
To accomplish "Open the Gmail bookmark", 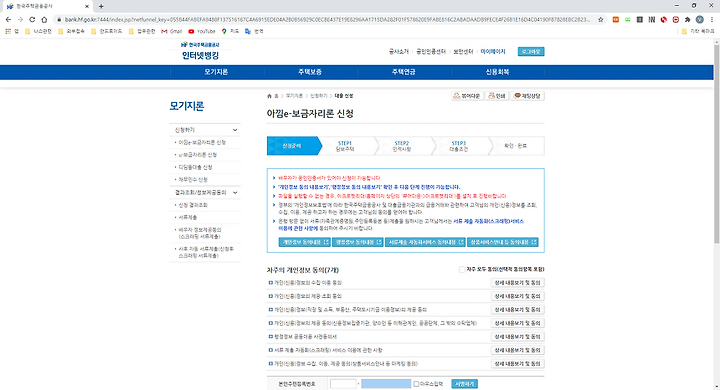I will pyautogui.click(x=172, y=31).
